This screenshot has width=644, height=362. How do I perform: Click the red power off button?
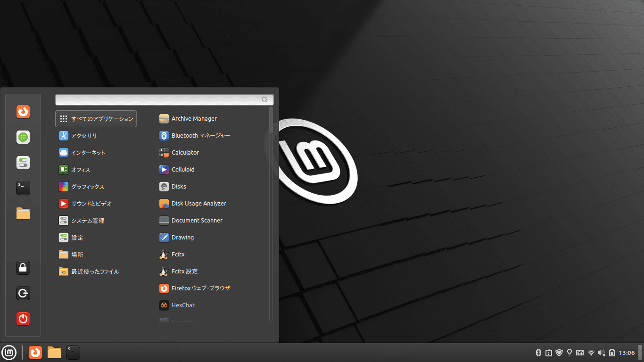[23, 319]
